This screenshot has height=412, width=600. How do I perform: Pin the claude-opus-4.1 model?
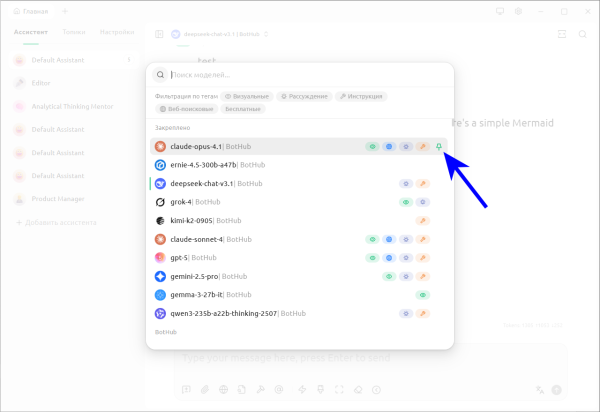pos(439,147)
